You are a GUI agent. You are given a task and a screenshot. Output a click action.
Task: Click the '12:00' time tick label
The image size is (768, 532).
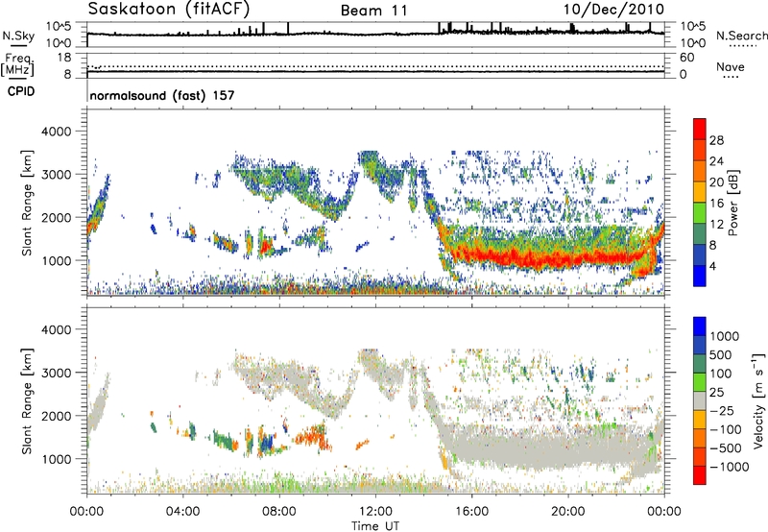coord(375,512)
